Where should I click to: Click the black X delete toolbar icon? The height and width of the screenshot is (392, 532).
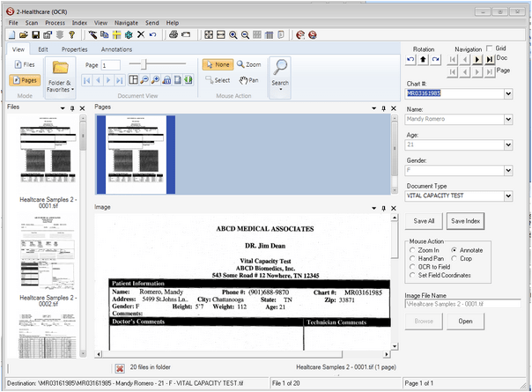141,34
